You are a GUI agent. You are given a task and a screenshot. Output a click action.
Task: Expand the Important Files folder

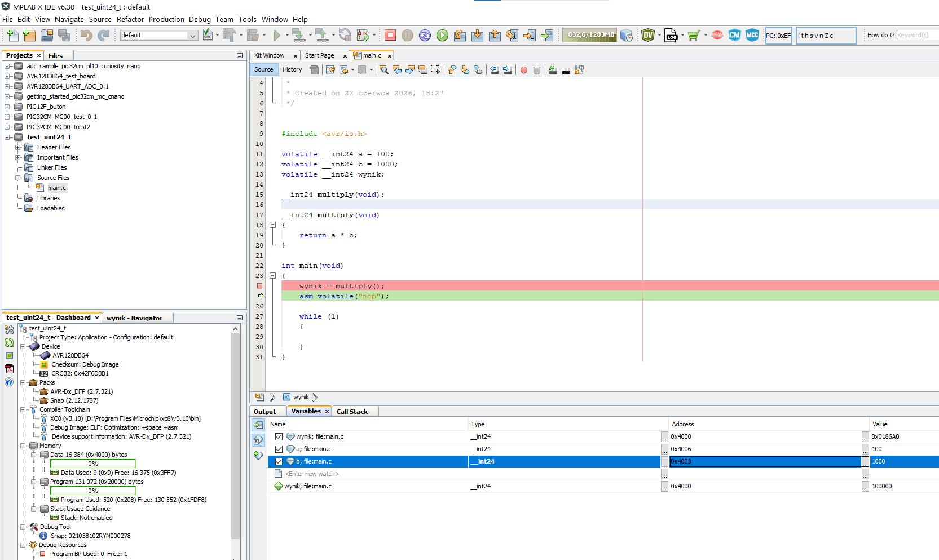coord(17,157)
